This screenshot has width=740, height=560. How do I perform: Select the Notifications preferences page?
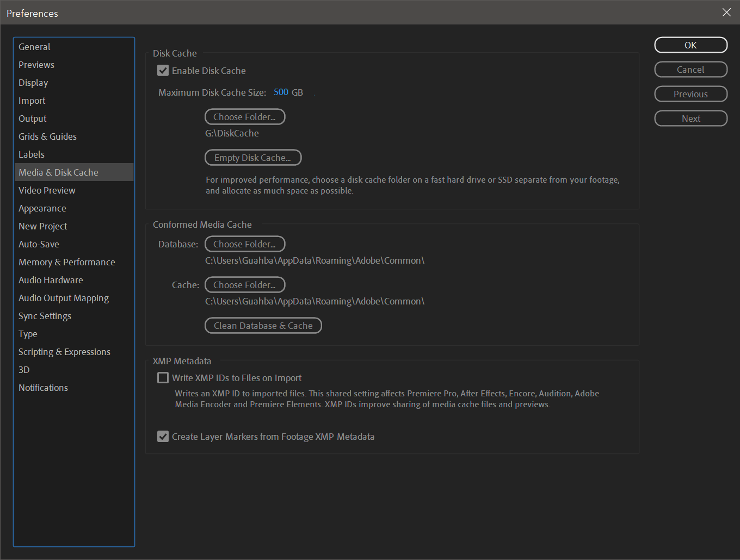coord(43,387)
